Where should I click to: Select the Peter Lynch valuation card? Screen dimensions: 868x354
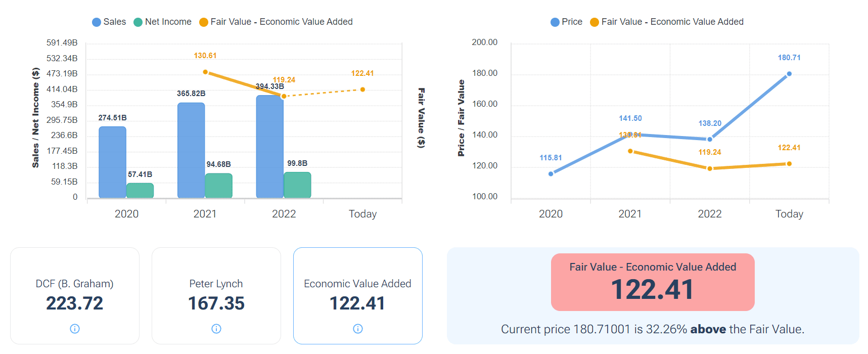pyautogui.click(x=216, y=295)
